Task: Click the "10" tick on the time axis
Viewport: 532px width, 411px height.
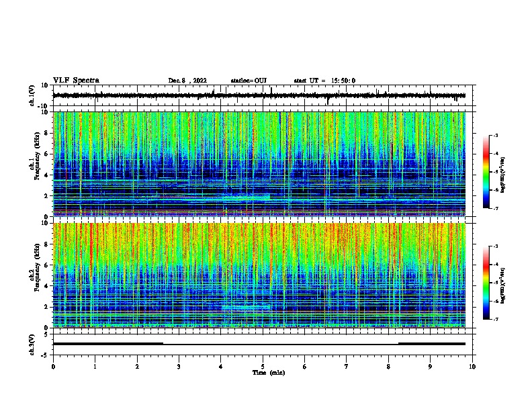Action: pos(472,367)
